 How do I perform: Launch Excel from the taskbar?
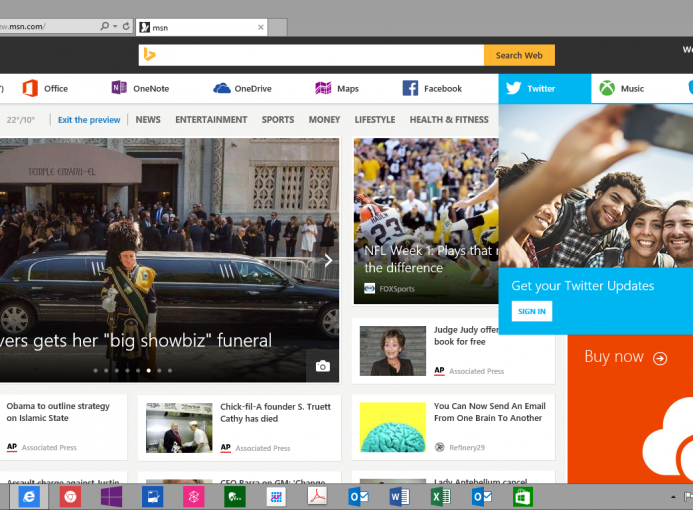tap(441, 497)
